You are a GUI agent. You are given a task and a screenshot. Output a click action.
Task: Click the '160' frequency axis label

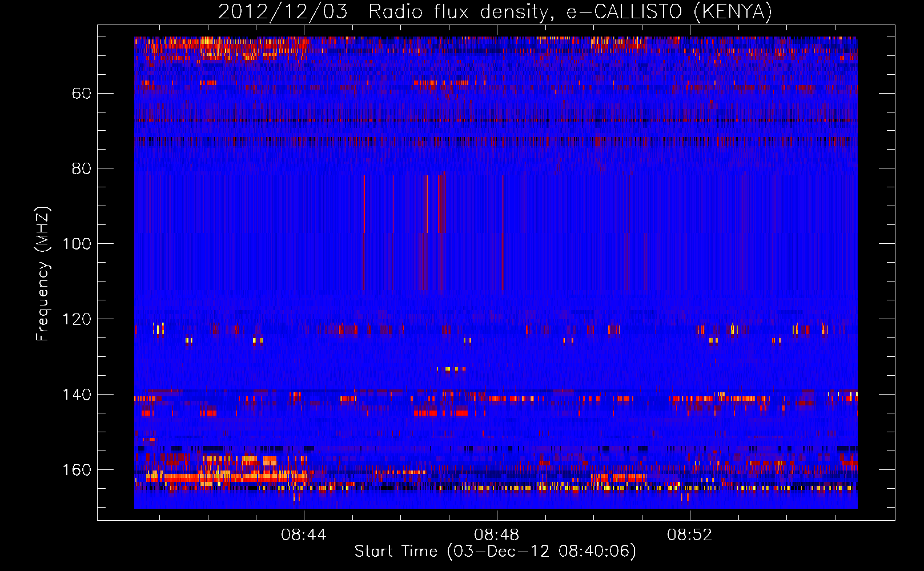tap(77, 470)
